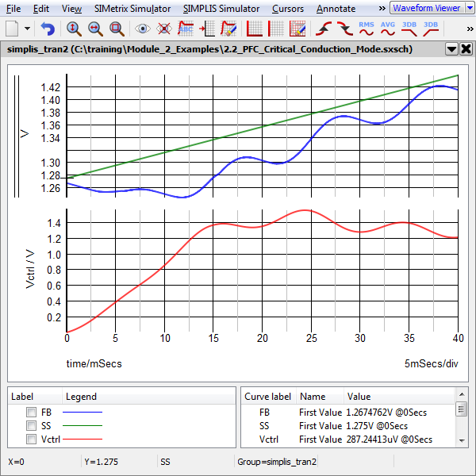Open the Cursors menu

click(x=286, y=9)
